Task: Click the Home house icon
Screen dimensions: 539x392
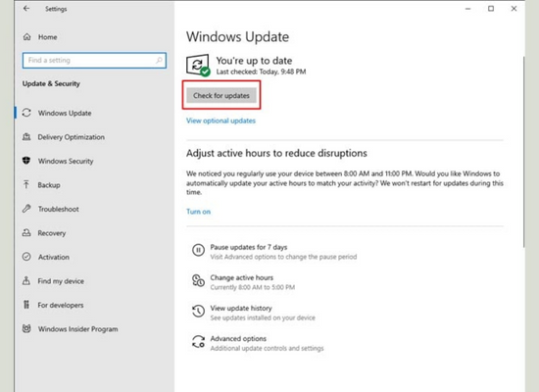Action: pos(26,37)
